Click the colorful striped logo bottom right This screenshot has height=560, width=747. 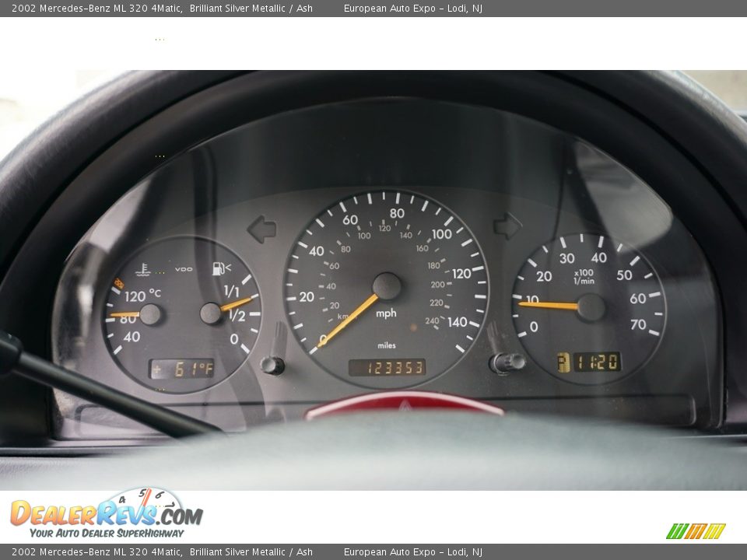coord(696,531)
